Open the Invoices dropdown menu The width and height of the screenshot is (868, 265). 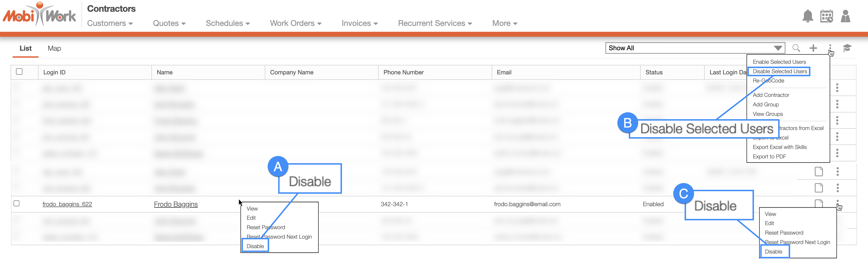click(x=360, y=23)
